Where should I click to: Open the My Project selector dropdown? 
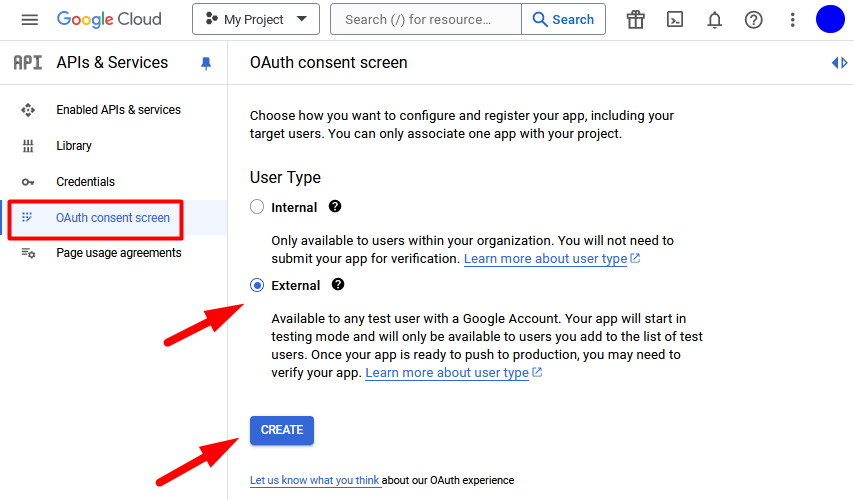[255, 19]
